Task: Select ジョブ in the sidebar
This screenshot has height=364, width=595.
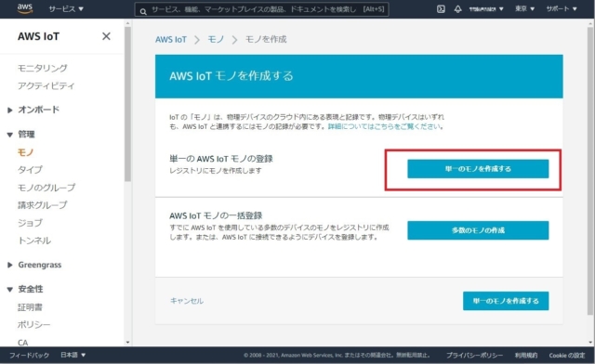Action: pyautogui.click(x=30, y=223)
